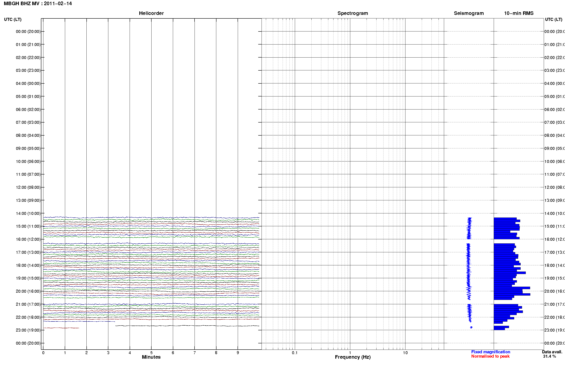The height and width of the screenshot is (368, 588).
Task: Click the left '19:00 (15:00)' time label
Action: click(28, 278)
